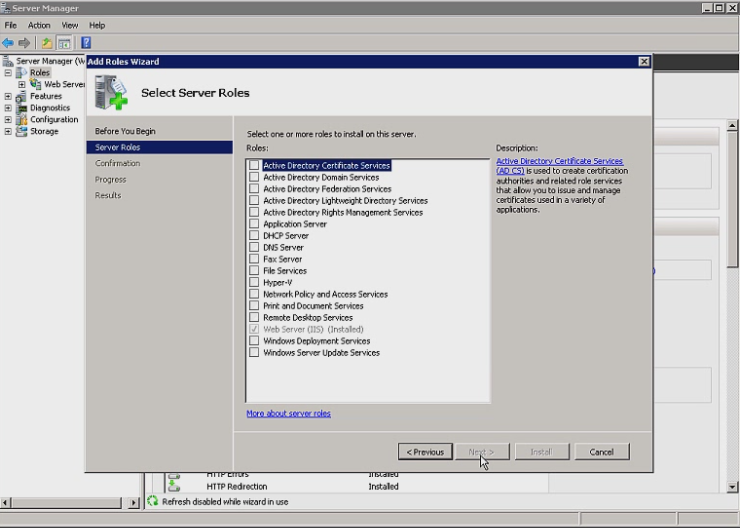Tick Windows Deployment Services checkbox
The image size is (740, 528).
click(254, 341)
